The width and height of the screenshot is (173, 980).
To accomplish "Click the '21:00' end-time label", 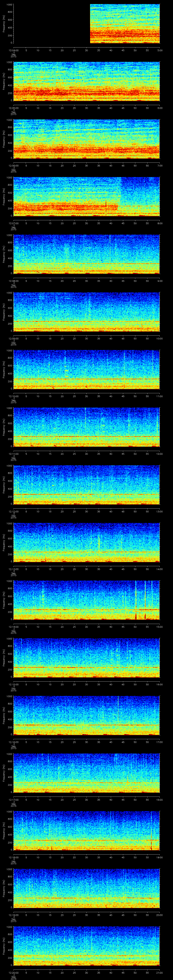I will click(159, 972).
